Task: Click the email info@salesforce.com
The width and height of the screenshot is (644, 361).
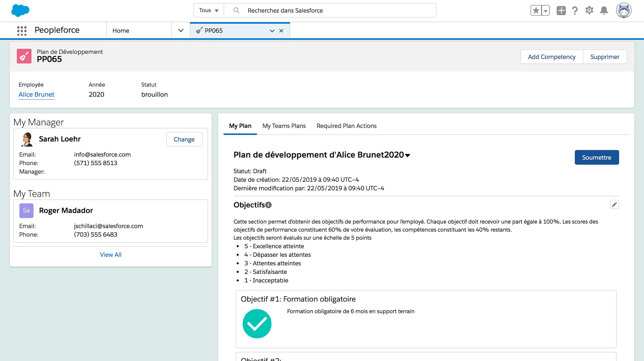Action: tap(102, 155)
